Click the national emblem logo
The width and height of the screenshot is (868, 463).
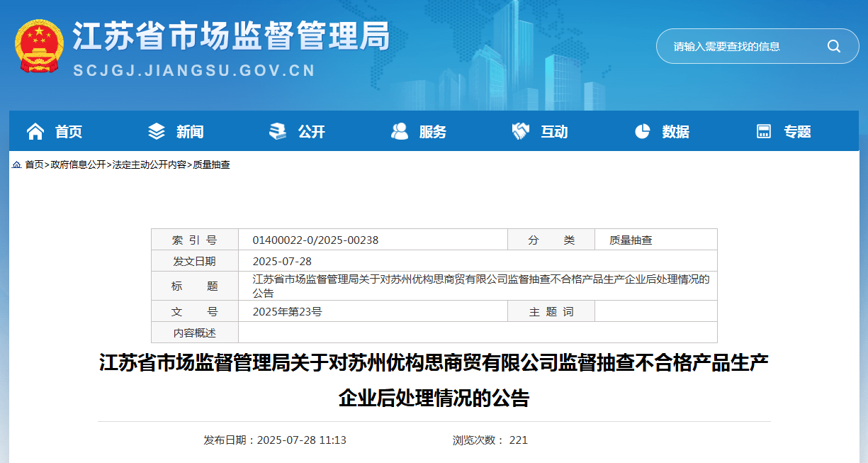click(x=39, y=47)
